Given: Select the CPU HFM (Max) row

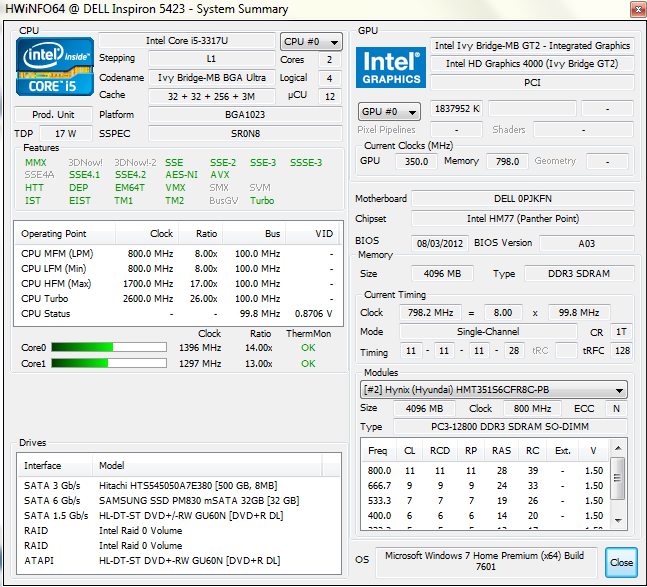Looking at the screenshot, I should pos(177,284).
